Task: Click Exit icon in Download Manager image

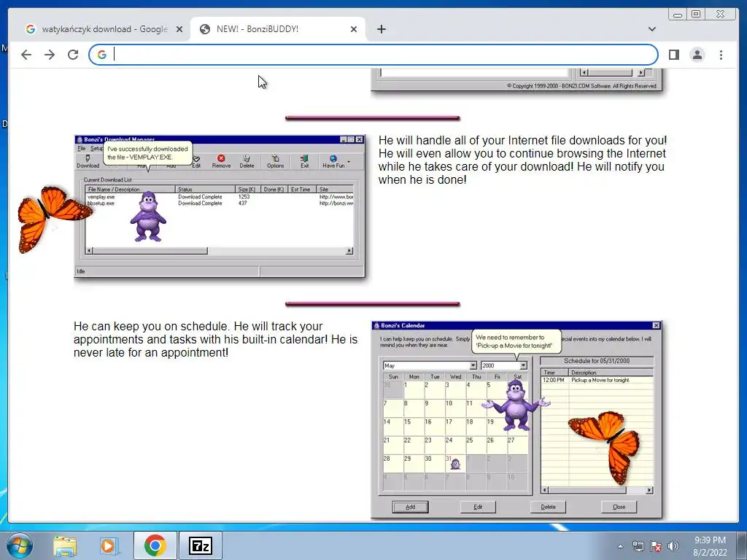Action: pos(304,161)
